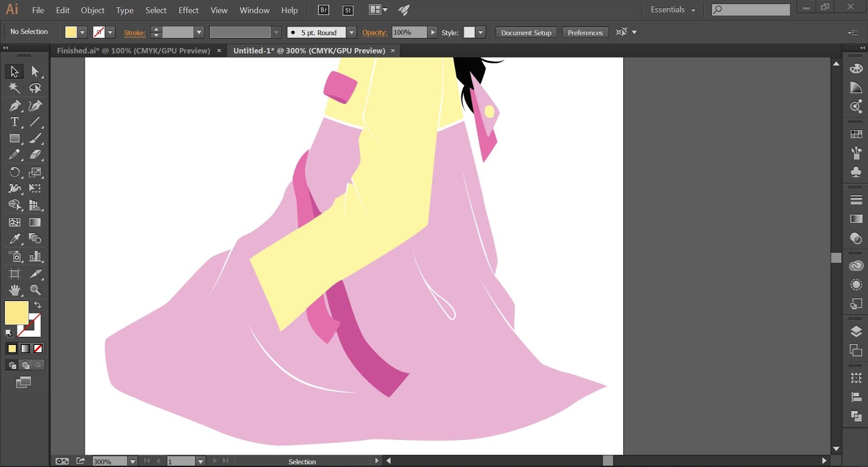Select the Pen tool
Screen dimensions: 868x467
click(x=15, y=105)
